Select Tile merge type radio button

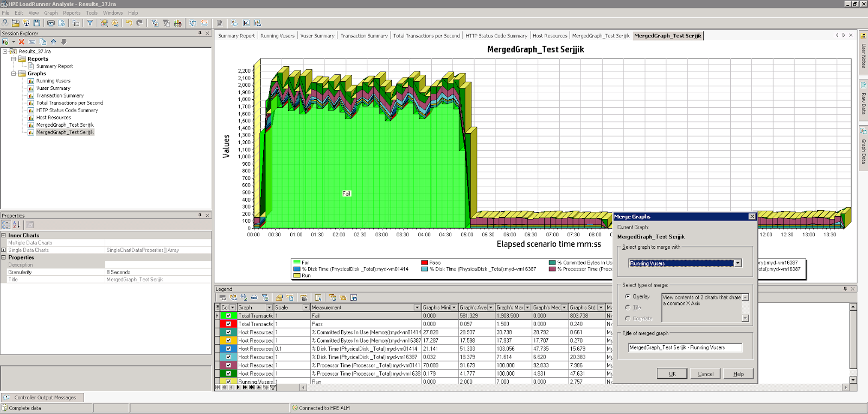628,307
